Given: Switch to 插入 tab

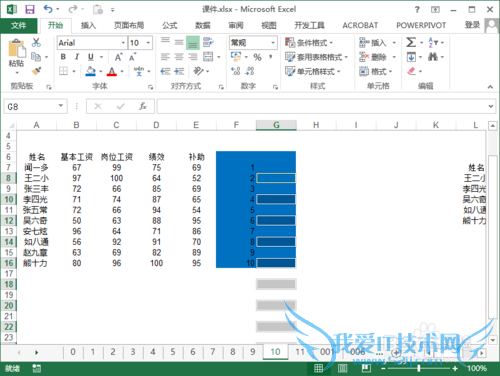Looking at the screenshot, I should [88, 25].
